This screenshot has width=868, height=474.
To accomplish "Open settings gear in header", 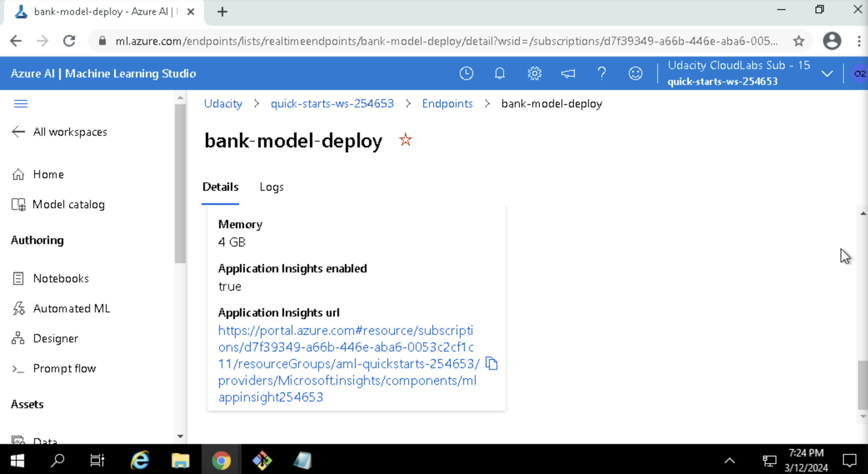I will (534, 74).
